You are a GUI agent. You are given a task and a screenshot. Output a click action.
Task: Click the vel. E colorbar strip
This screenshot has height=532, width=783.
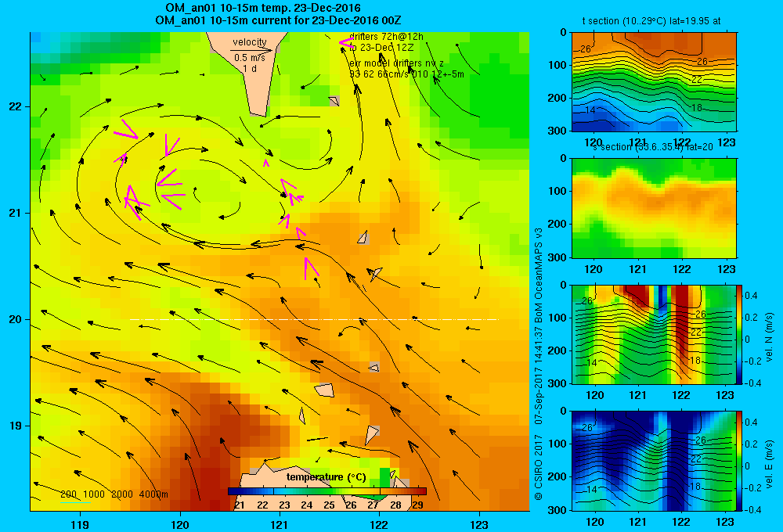[x=740, y=461]
